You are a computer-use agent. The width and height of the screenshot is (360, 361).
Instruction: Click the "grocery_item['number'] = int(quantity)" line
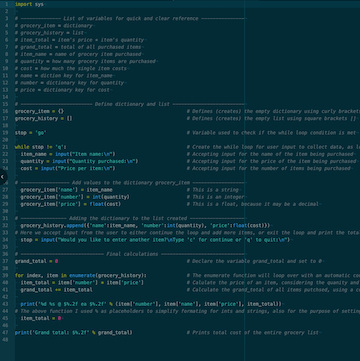click(x=75, y=197)
